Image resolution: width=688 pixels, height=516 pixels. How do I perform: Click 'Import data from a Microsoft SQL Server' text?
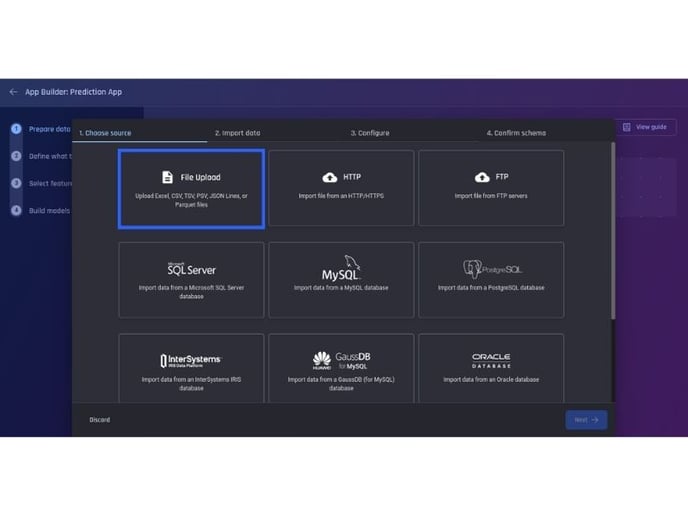[x=191, y=292]
